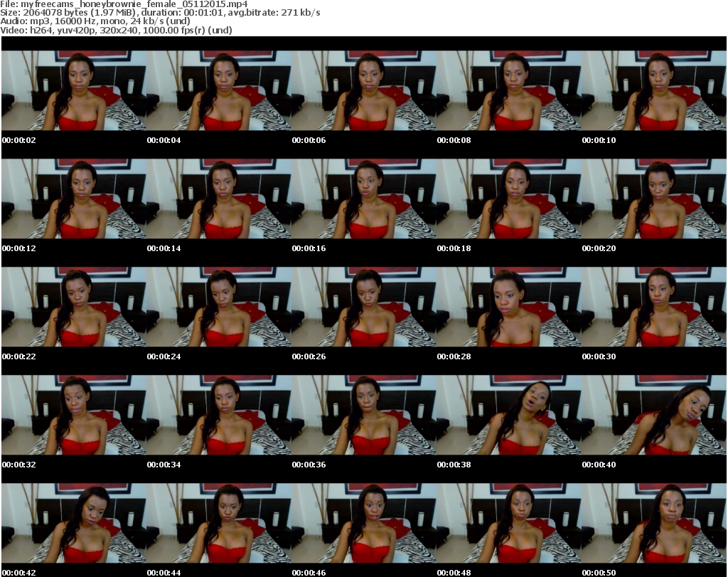
Task: Select the thumbnail frame stamped 00:00:50
Action: point(654,524)
